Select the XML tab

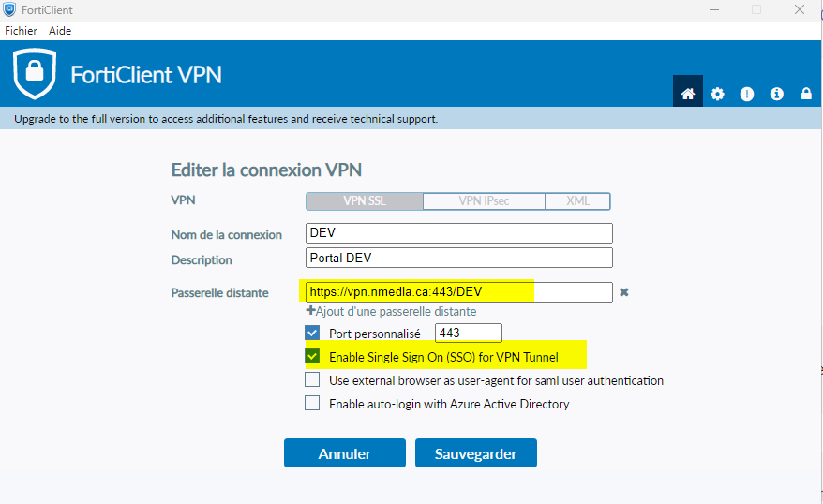(x=578, y=200)
